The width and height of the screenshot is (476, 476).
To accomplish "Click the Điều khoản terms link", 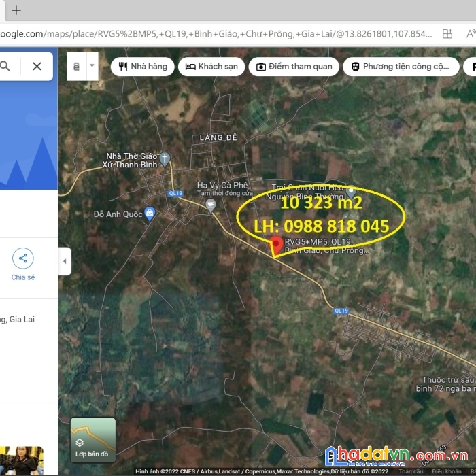I will pos(446,471).
